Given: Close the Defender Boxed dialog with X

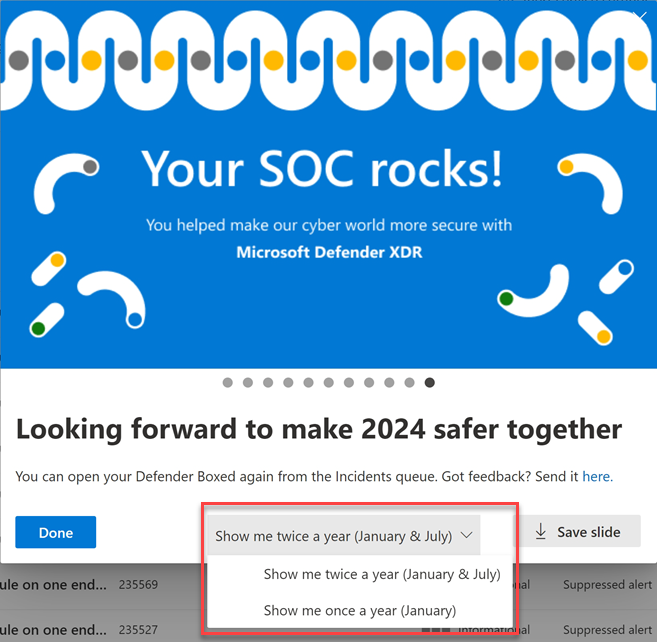Looking at the screenshot, I should click(x=640, y=16).
